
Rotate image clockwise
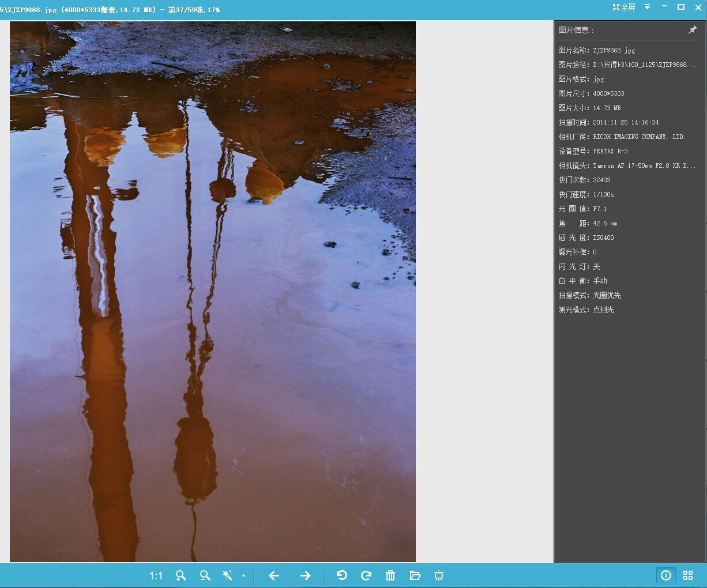366,575
